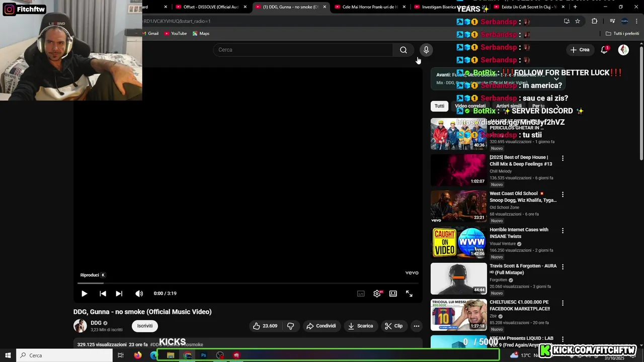644x362 pixels.
Task: Seek on the video progress bar
Action: coord(248,284)
